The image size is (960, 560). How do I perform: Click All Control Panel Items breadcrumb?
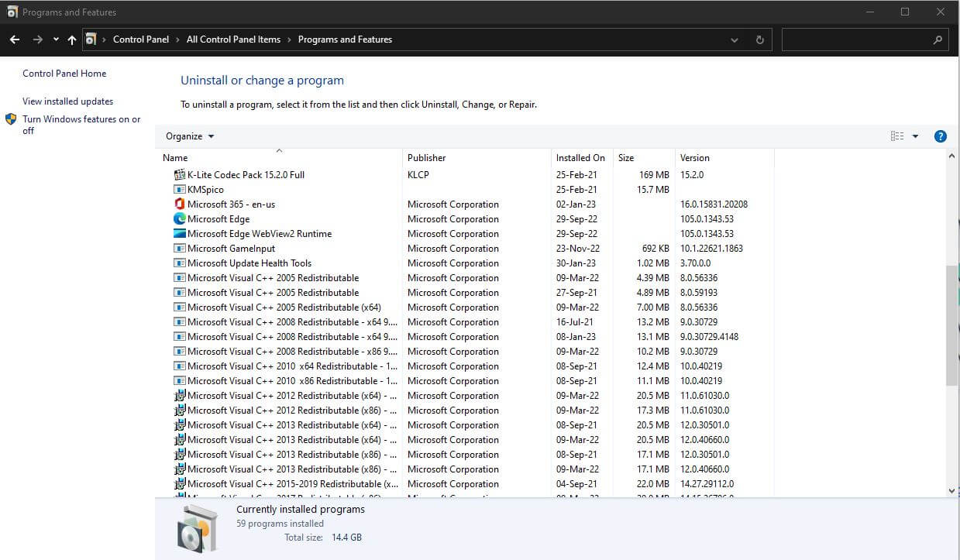click(x=233, y=40)
